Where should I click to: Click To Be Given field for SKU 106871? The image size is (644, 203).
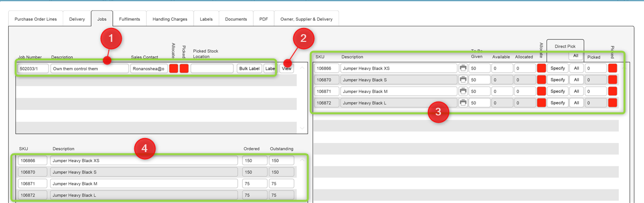pos(479,91)
